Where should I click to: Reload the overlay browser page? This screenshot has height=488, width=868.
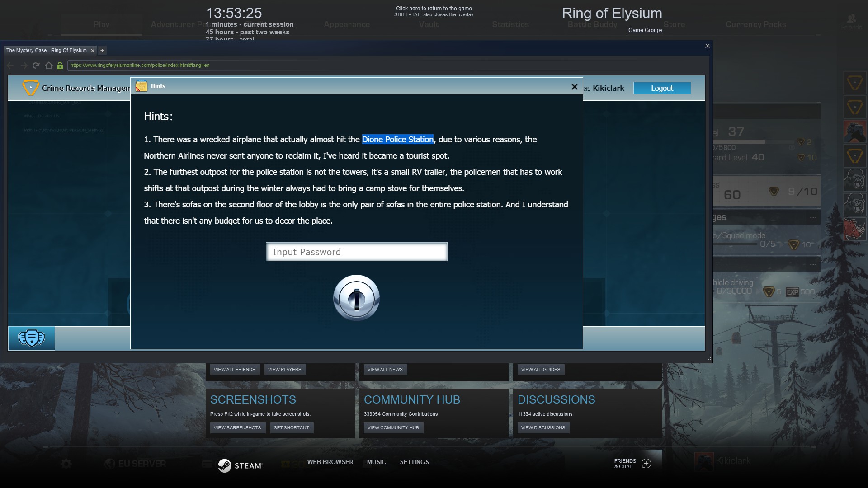[36, 66]
